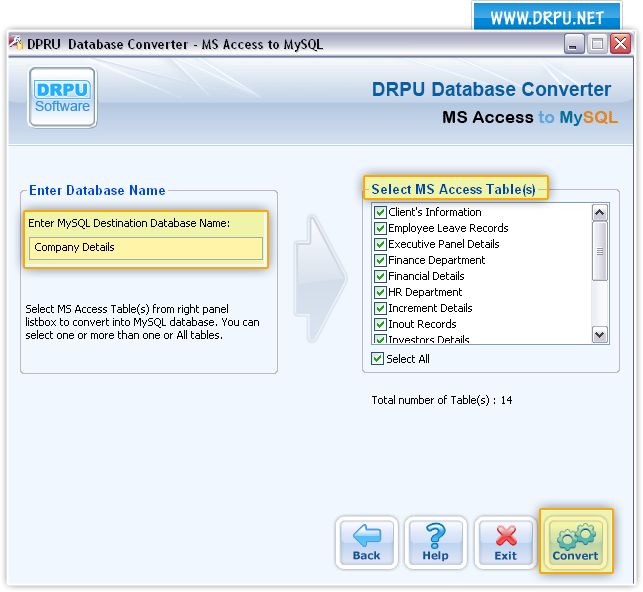Exit the application via the Exit button
The image size is (643, 592).
pyautogui.click(x=505, y=542)
